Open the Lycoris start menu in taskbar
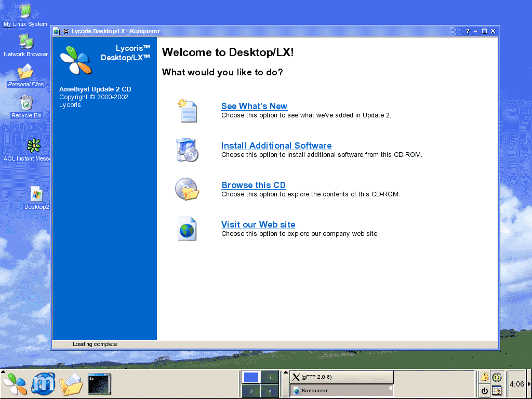This screenshot has width=532, height=399. [x=15, y=384]
